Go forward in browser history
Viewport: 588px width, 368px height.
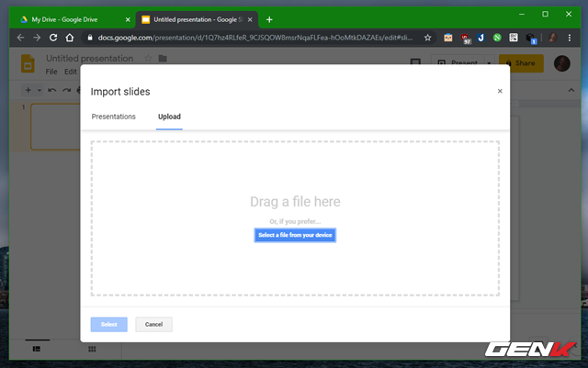(37, 38)
